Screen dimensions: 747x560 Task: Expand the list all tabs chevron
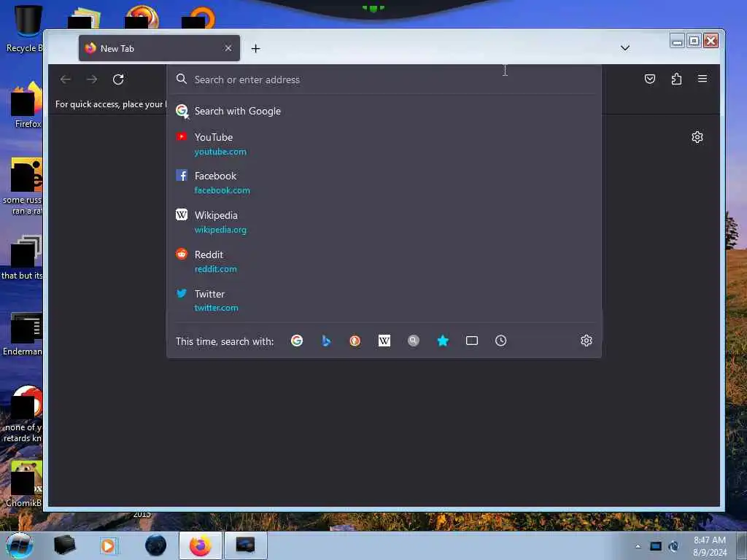[625, 48]
